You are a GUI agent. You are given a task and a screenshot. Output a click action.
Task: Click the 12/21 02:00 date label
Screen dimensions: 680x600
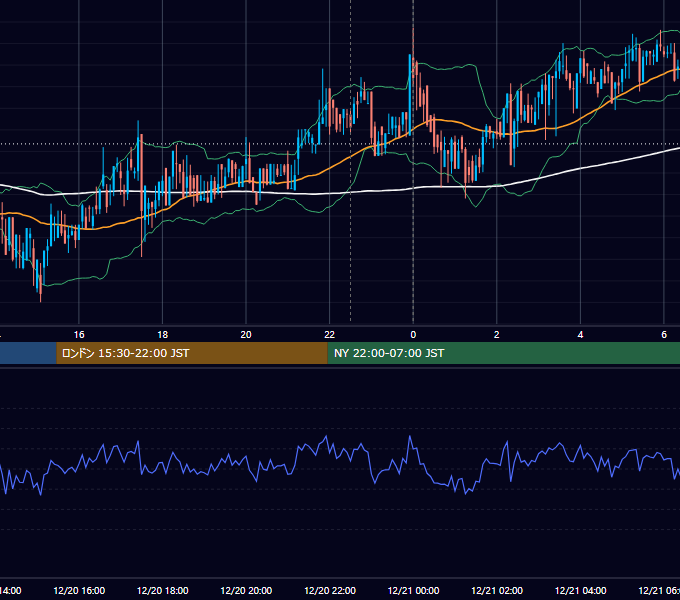(497, 590)
